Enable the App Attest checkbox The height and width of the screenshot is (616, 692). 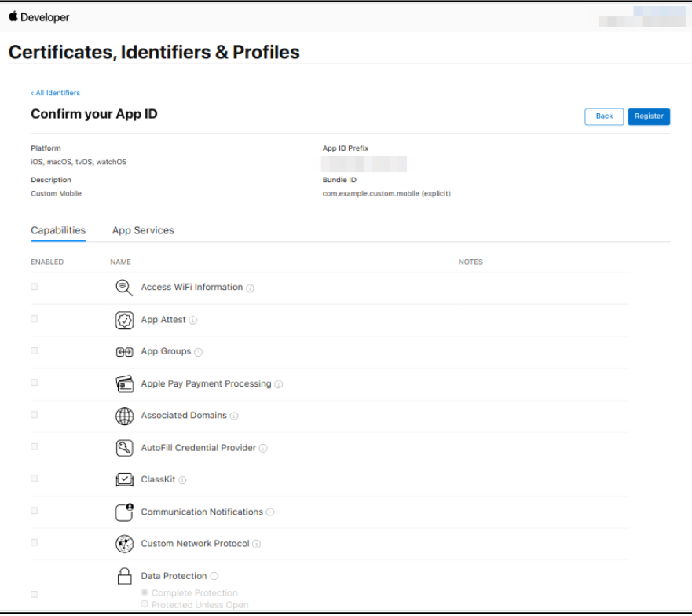[35, 319]
